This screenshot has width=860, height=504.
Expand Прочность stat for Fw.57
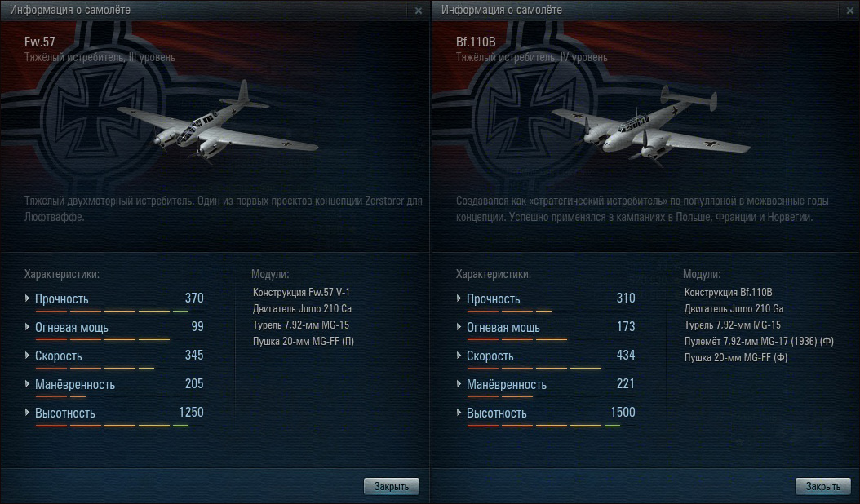[27, 298]
